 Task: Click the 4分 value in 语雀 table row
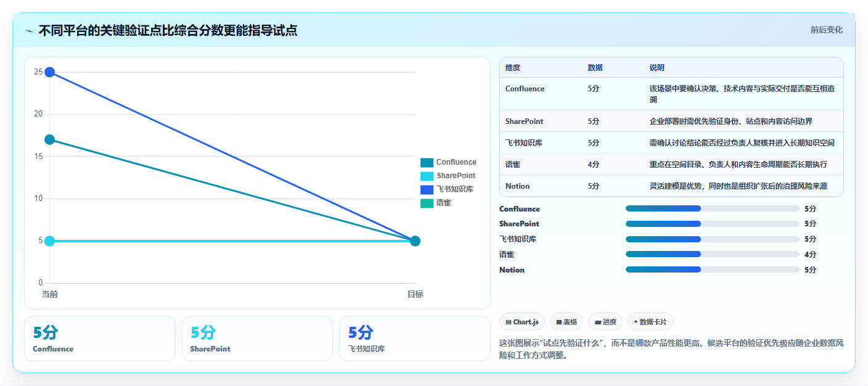(x=594, y=165)
